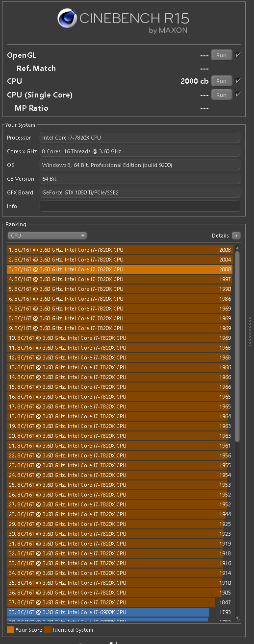
Task: Click the Details arrow button
Action: tap(236, 236)
